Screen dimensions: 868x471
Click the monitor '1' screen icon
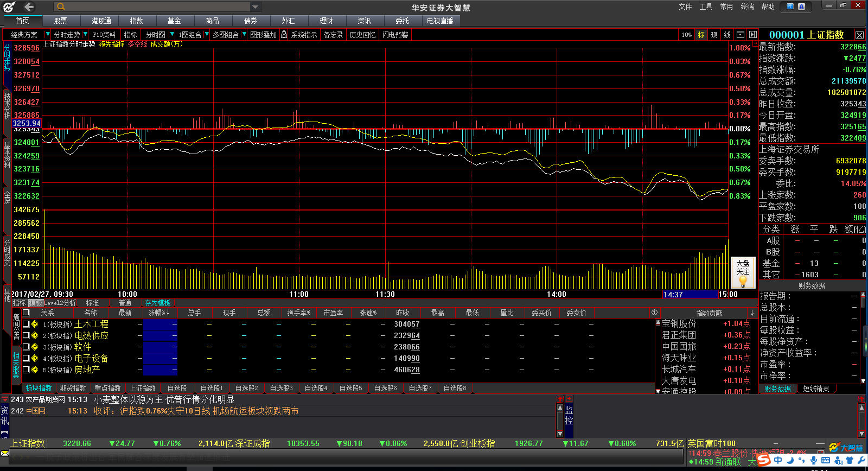click(790, 7)
